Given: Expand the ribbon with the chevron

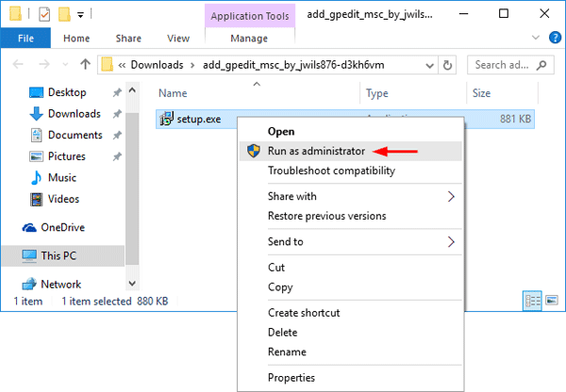Looking at the screenshot, I should pyautogui.click(x=536, y=38).
